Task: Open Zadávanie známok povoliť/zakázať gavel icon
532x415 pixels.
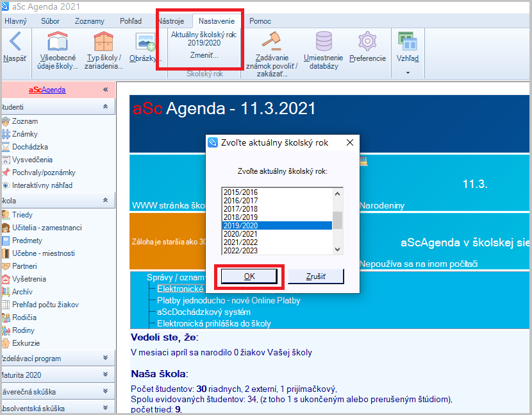Action: pos(271,41)
